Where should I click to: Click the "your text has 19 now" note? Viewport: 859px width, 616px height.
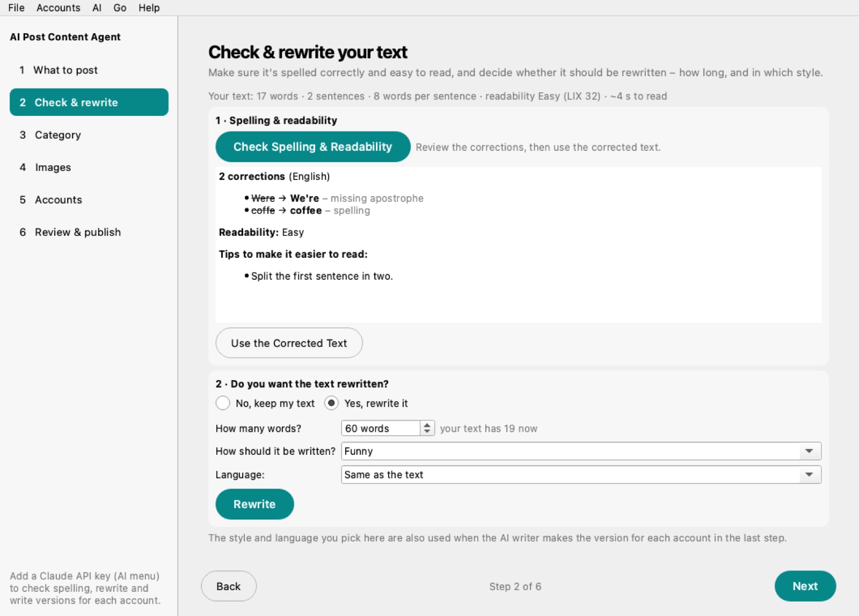tap(489, 429)
